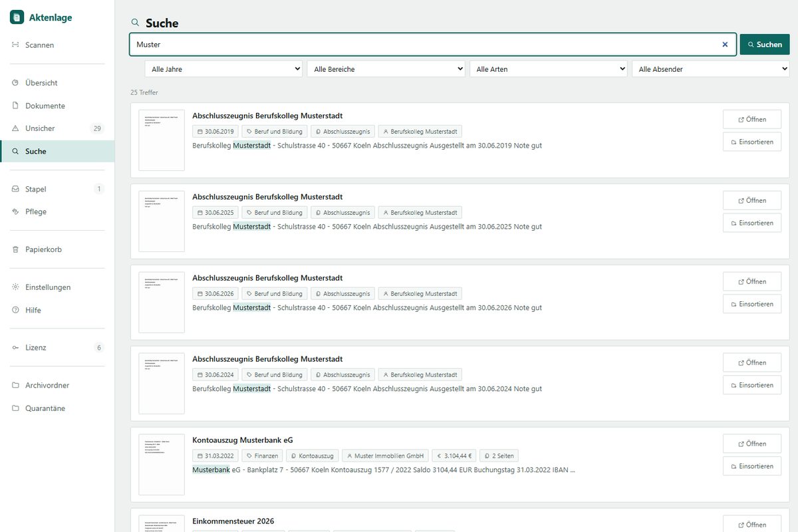The height and width of the screenshot is (532, 798).
Task: Click the Einstellungen gear icon
Action: click(15, 287)
